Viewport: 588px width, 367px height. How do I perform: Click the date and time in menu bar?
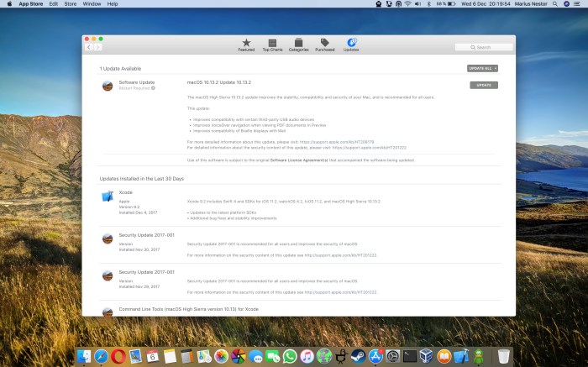point(486,3)
